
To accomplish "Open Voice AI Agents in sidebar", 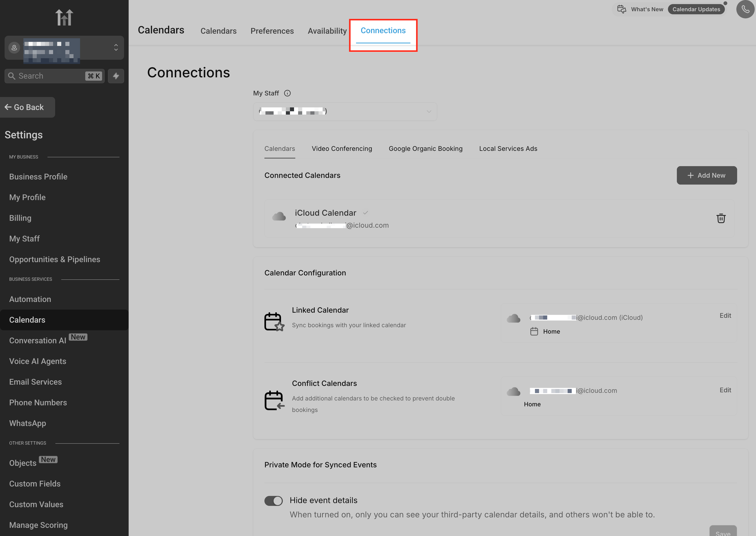I will pos(38,361).
